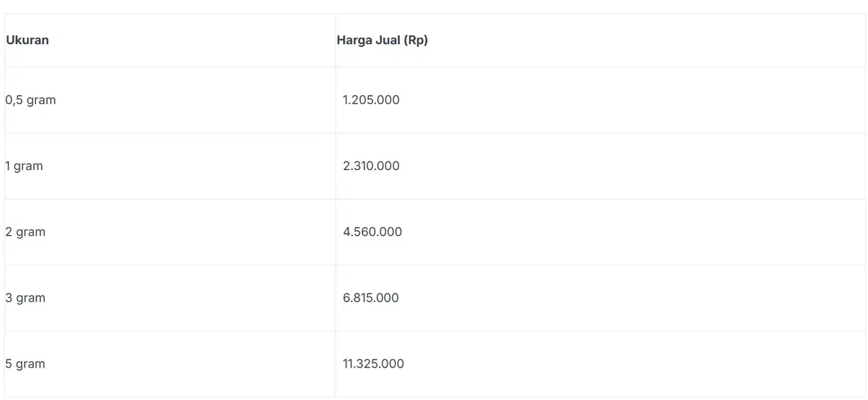The image size is (868, 400).
Task: Select the '0,5 gram' size cell
Action: (x=30, y=100)
